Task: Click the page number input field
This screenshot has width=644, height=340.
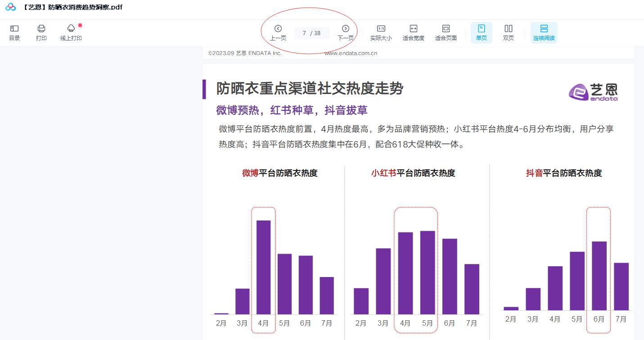Action: tap(311, 33)
